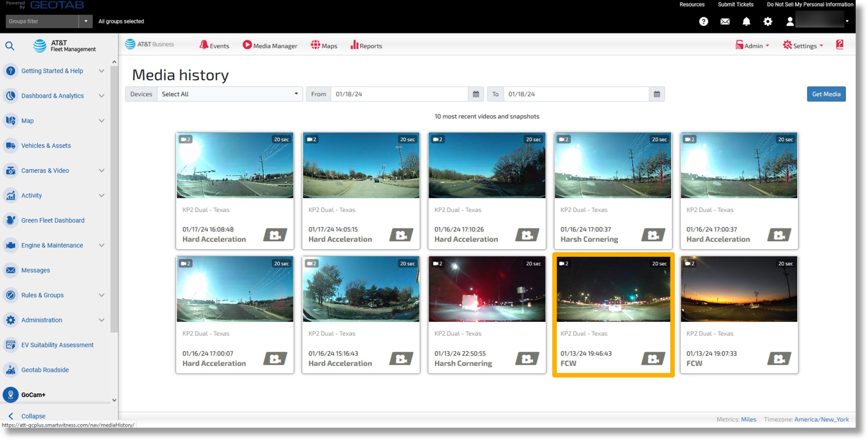Expand Cameras & Video chevron
The width and height of the screenshot is (868, 440).
[101, 170]
